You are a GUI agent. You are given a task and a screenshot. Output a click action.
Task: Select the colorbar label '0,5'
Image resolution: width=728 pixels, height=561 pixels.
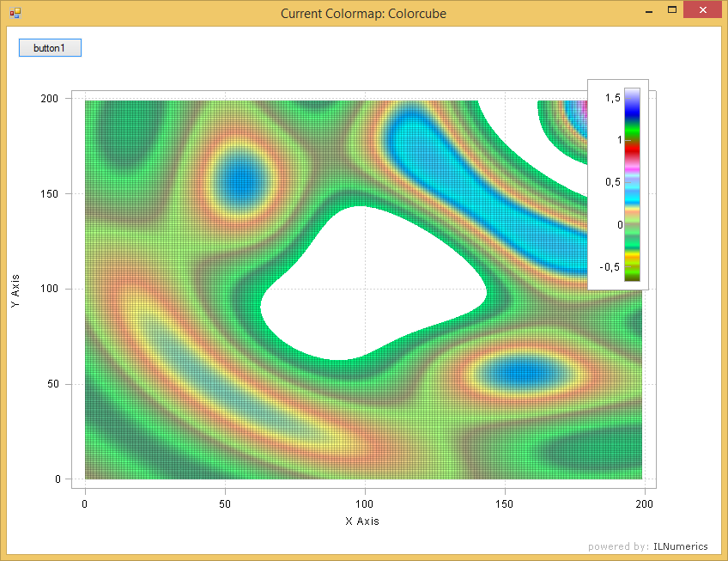coord(612,182)
